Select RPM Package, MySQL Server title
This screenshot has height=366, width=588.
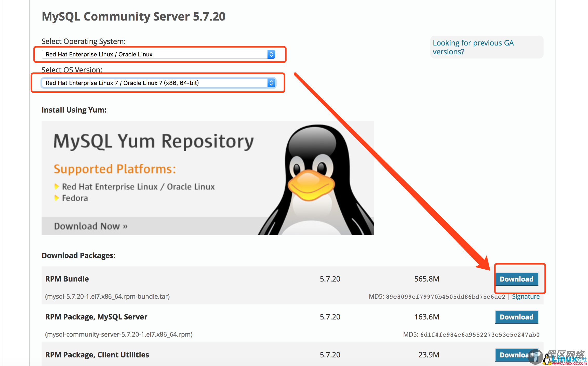coord(96,317)
